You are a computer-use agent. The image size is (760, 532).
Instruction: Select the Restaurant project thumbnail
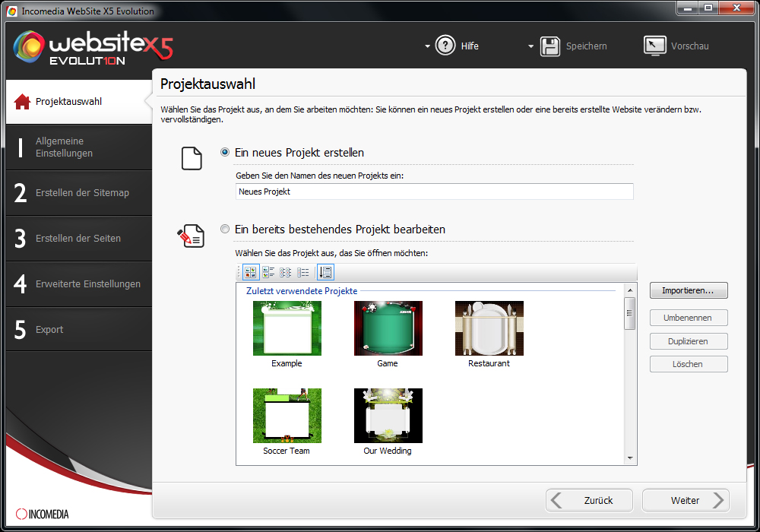coord(489,328)
